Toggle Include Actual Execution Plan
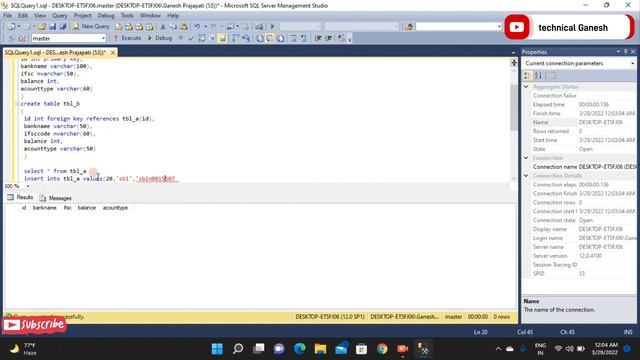640x360 pixels. point(236,38)
